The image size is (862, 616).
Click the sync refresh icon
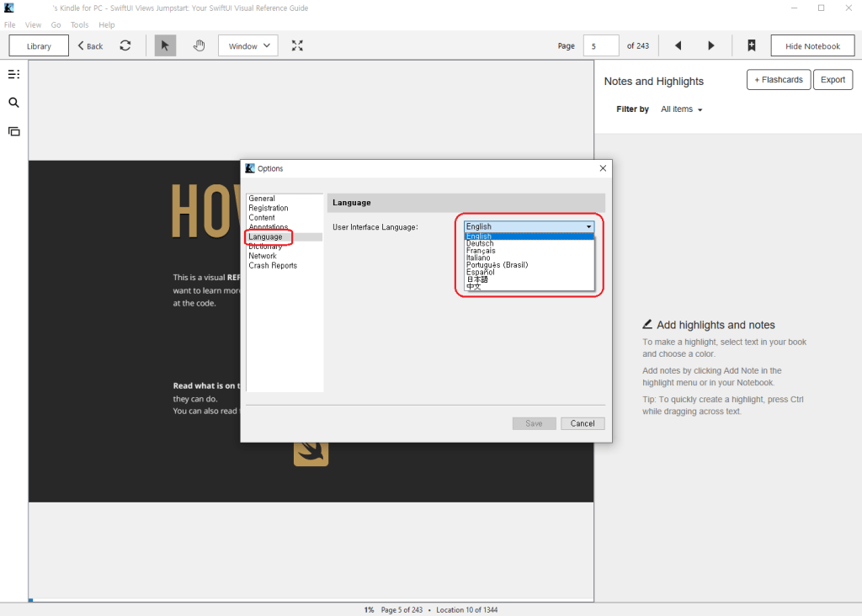click(125, 45)
